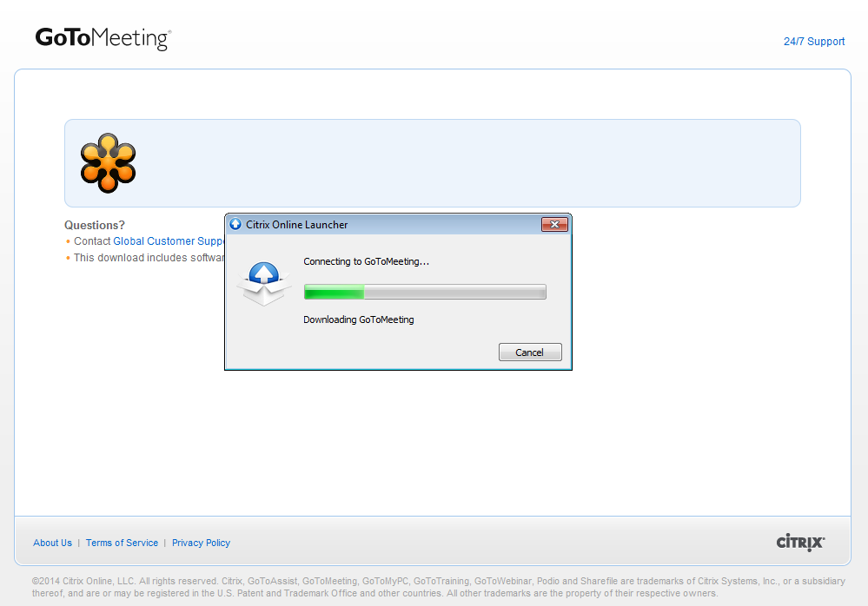Click the "Connecting to GoToMeeting..." status text
The width and height of the screenshot is (868, 606).
pos(366,261)
